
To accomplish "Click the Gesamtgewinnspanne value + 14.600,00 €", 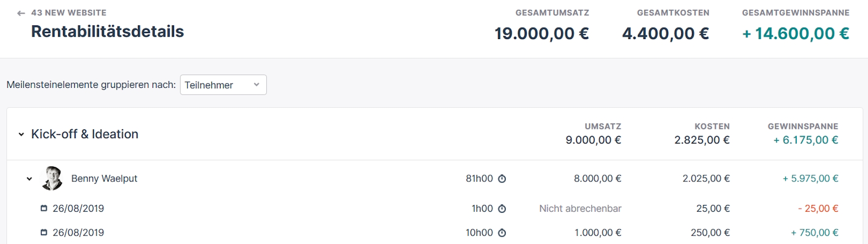I will click(795, 34).
